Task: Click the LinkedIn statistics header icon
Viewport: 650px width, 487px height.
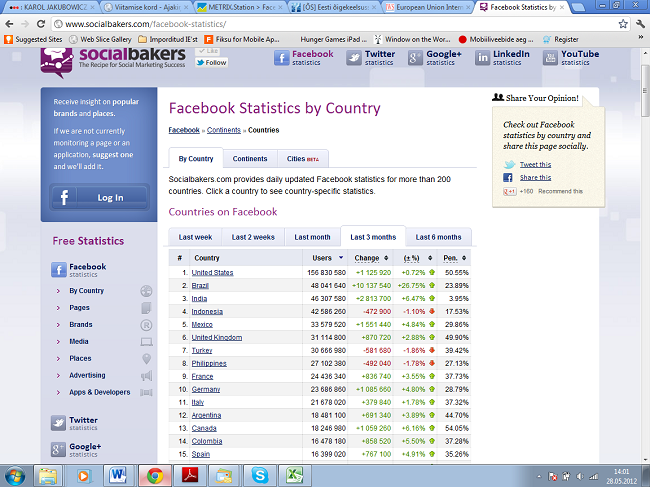Action: (483, 58)
